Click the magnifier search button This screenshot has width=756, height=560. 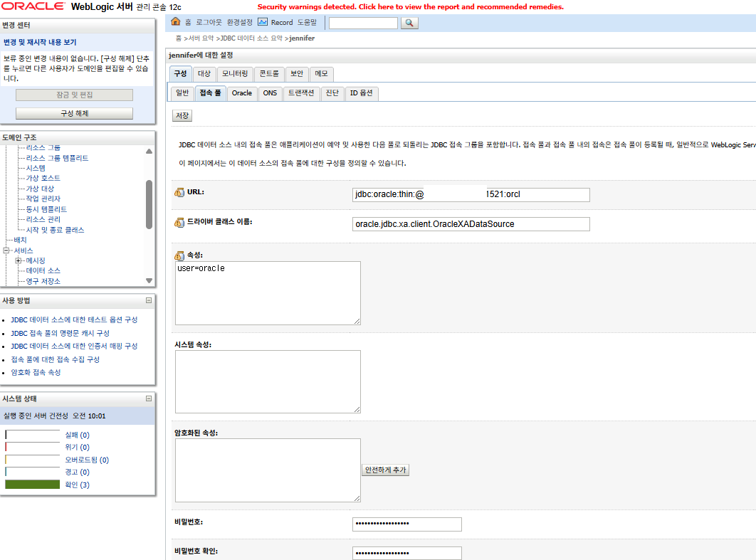(409, 23)
